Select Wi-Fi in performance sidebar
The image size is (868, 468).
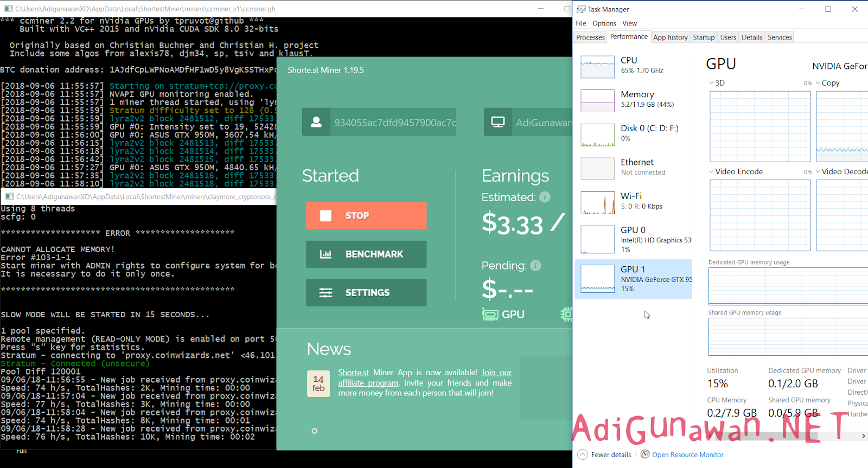[633, 202]
